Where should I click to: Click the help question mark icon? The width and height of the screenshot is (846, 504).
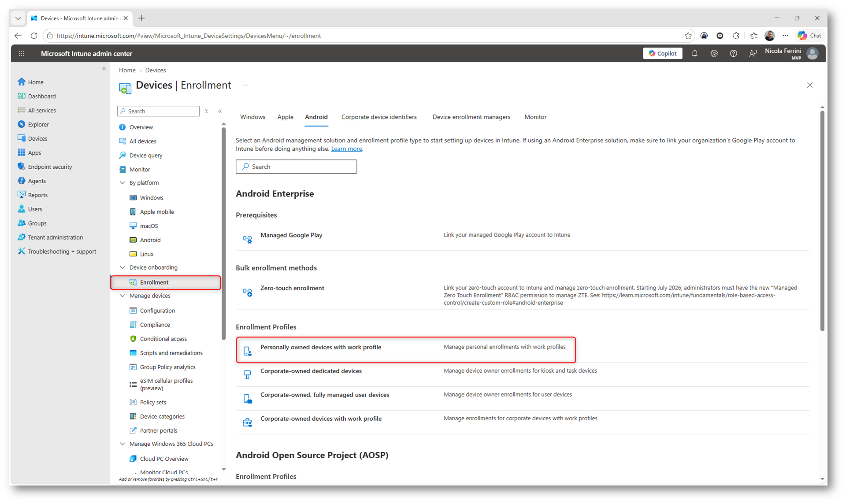(734, 53)
